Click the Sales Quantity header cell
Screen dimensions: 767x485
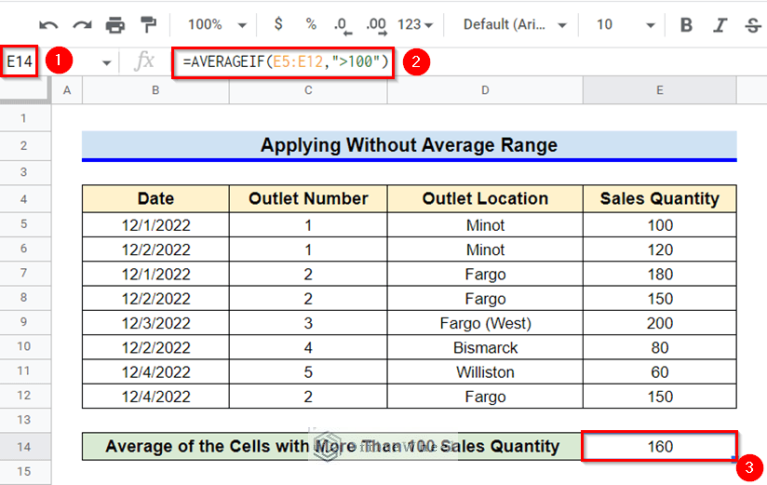pos(659,199)
